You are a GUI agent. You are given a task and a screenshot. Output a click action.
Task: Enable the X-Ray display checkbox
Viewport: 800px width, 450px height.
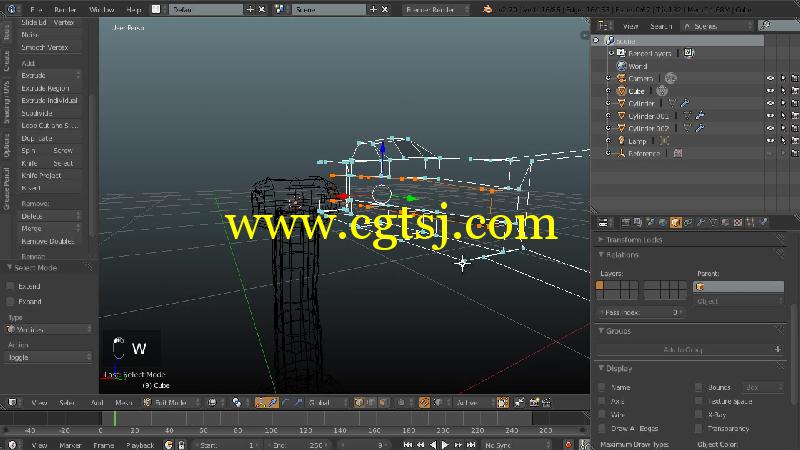pos(699,415)
